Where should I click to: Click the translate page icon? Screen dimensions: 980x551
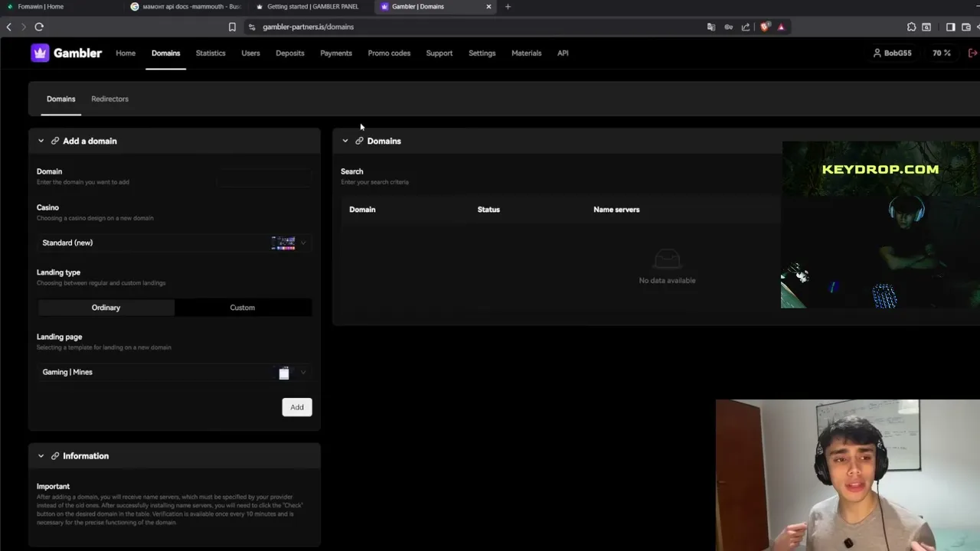tap(710, 27)
